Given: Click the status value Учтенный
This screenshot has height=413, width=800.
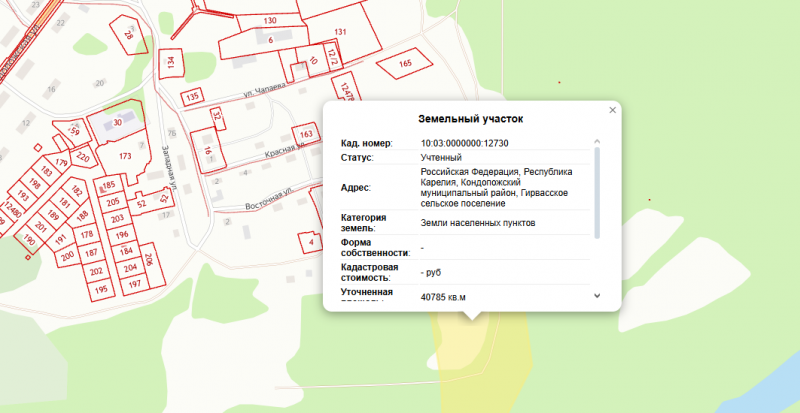Looking at the screenshot, I should click(441, 158).
